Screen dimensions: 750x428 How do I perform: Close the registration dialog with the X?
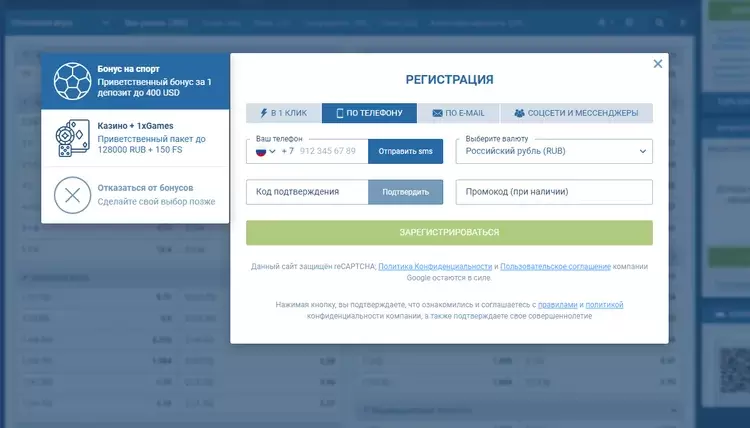tap(658, 64)
